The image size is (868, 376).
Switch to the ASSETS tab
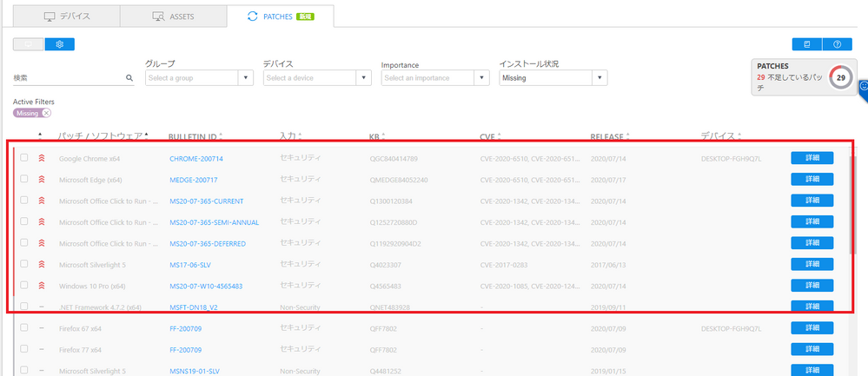(173, 16)
